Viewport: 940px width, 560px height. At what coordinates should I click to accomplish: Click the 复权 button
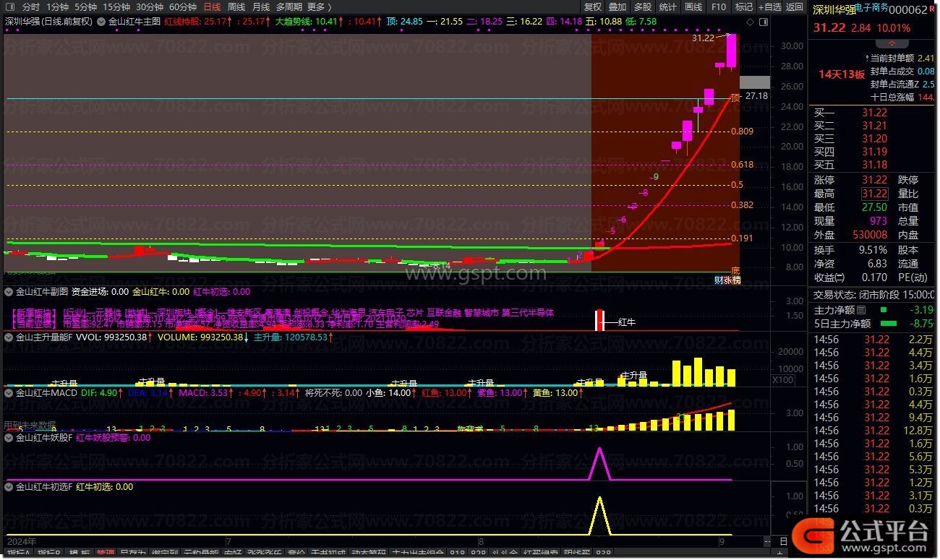593,7
